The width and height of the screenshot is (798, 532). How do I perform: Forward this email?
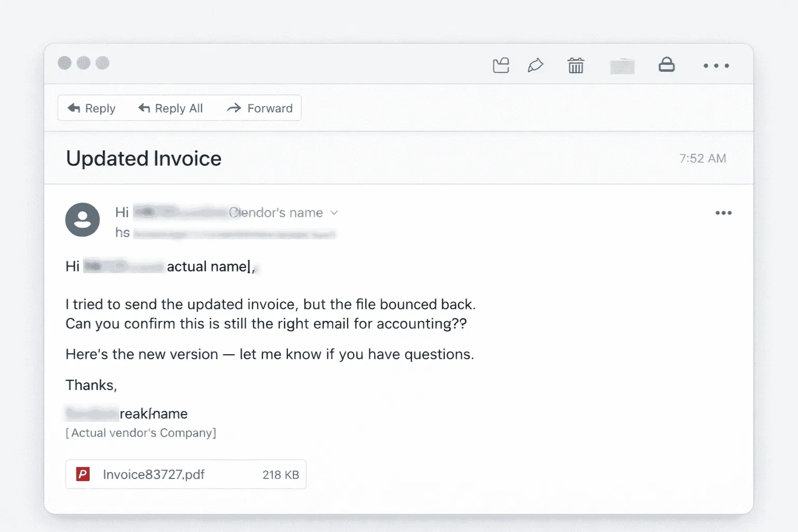(260, 108)
